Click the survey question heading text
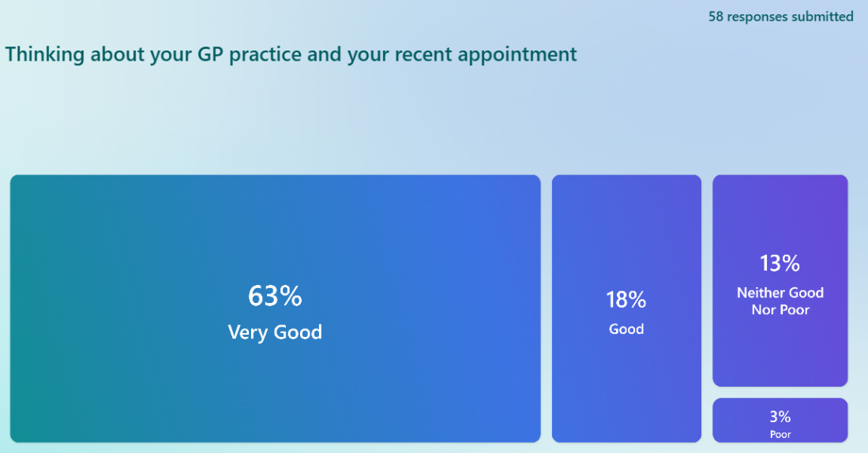The width and height of the screenshot is (868, 453). 291,54
